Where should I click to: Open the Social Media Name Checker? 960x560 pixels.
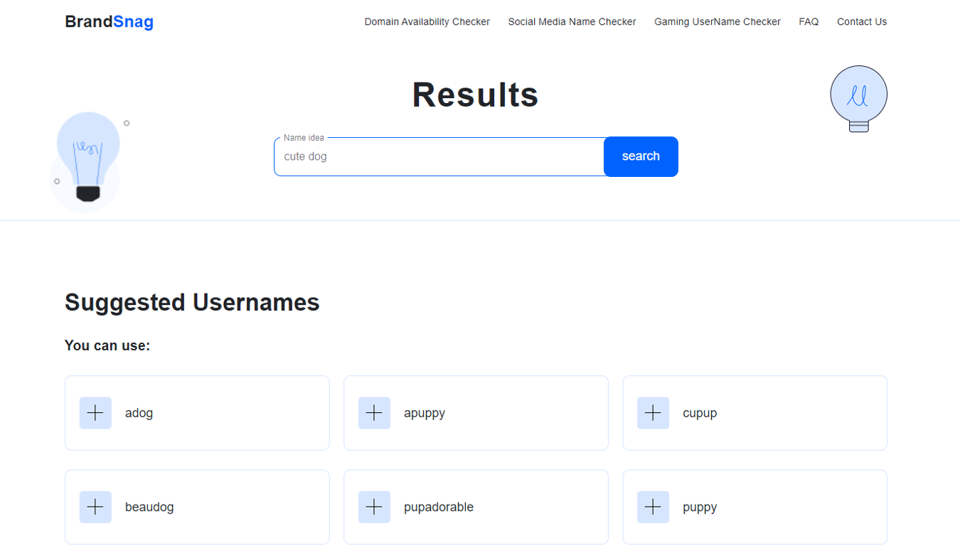coord(572,21)
